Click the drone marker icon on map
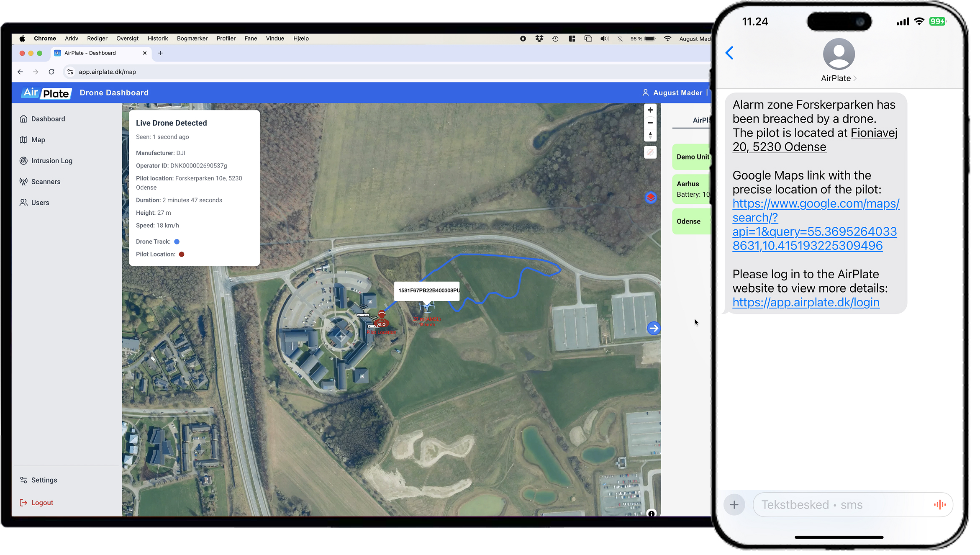 (x=427, y=308)
